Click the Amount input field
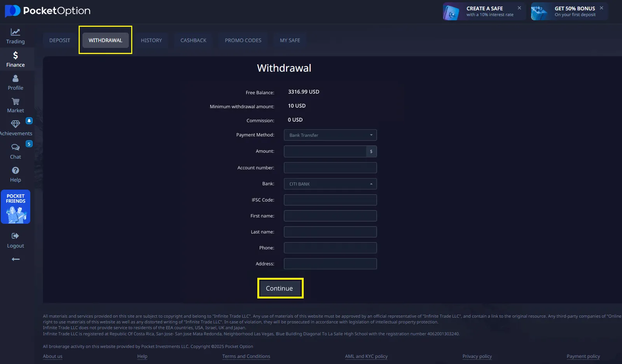 (x=325, y=152)
